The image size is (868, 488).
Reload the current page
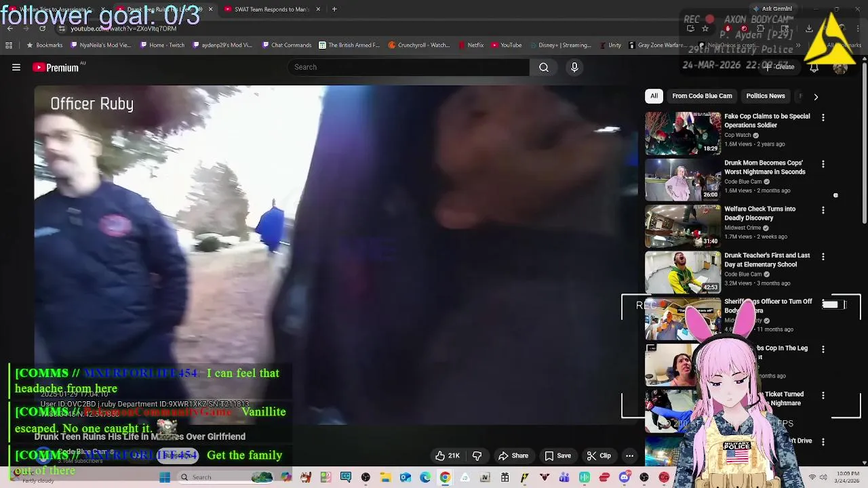pos(42,28)
